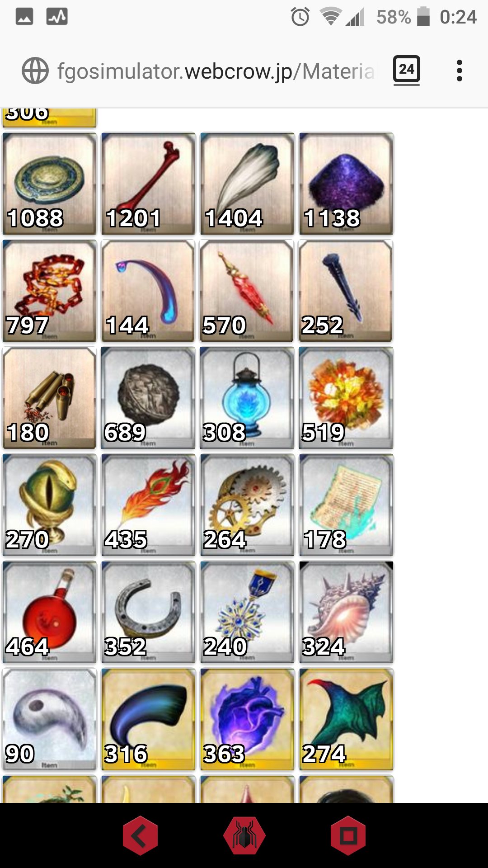Tap the horseshoe item showing 352

tap(148, 612)
